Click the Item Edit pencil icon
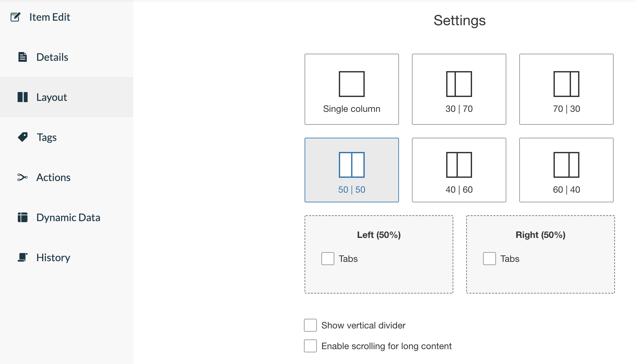Image resolution: width=635 pixels, height=364 pixels. tap(16, 17)
